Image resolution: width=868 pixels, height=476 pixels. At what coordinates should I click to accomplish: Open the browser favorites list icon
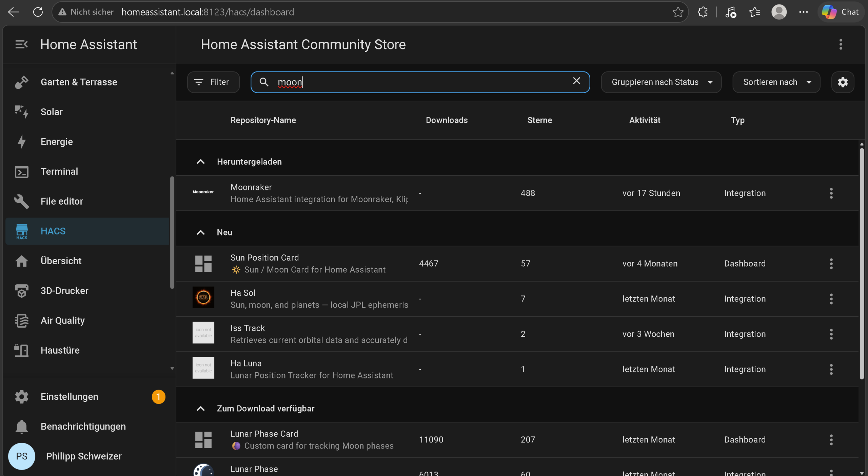click(x=755, y=12)
